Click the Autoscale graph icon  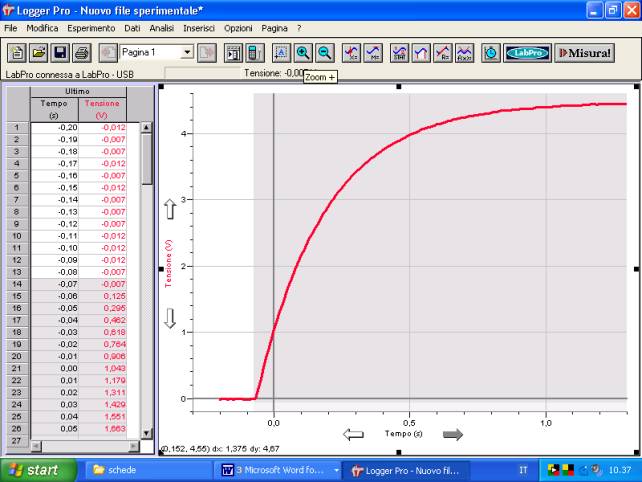click(x=281, y=52)
